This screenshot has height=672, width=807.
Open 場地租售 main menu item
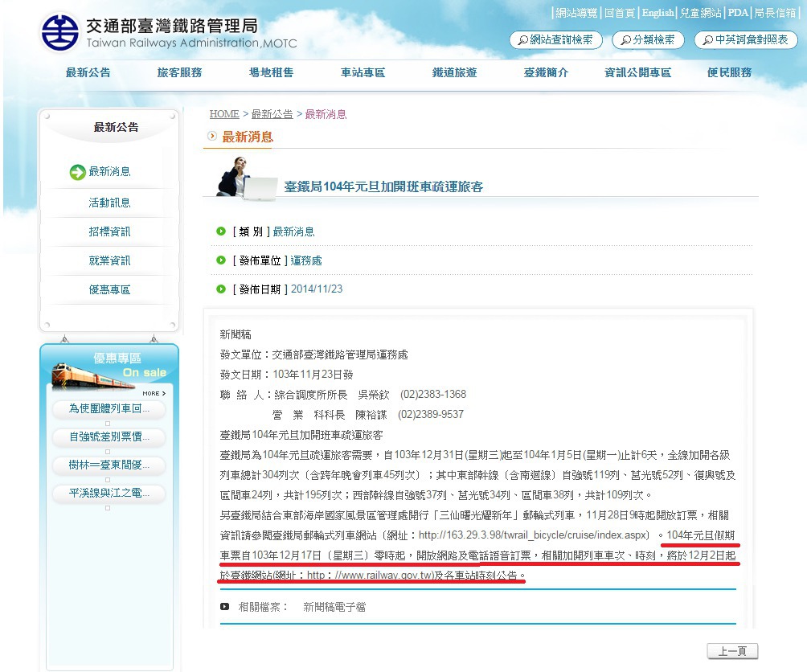(271, 72)
